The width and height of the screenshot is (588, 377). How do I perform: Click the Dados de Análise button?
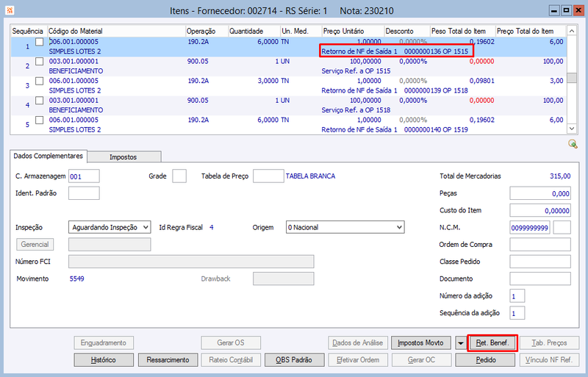358,343
